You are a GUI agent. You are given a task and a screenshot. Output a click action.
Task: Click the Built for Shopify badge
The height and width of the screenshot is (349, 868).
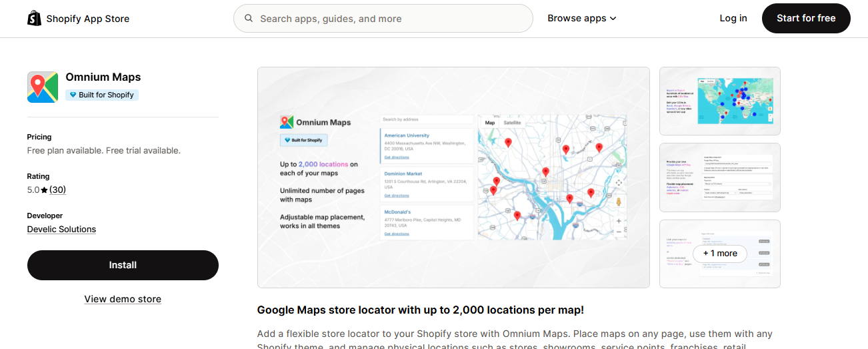click(x=101, y=95)
